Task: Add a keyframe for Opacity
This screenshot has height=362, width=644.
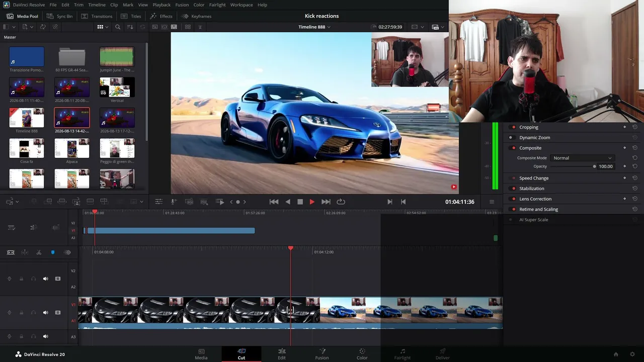Action: (625, 166)
